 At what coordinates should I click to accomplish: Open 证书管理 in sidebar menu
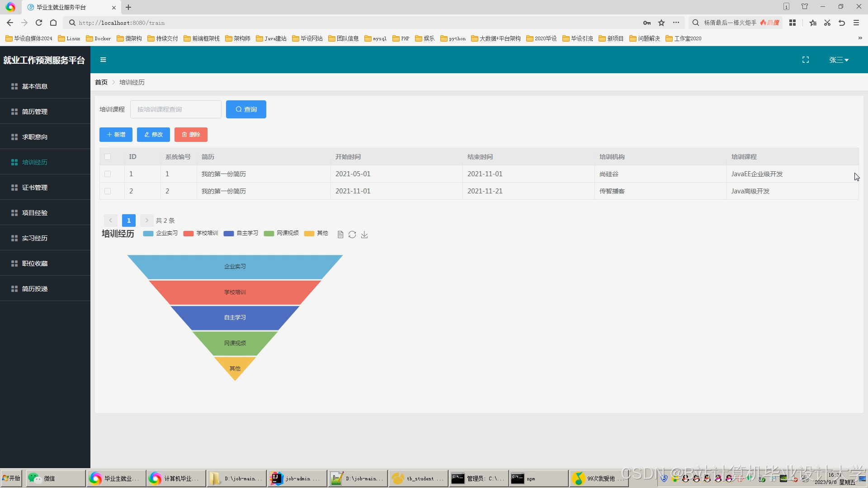(x=35, y=188)
